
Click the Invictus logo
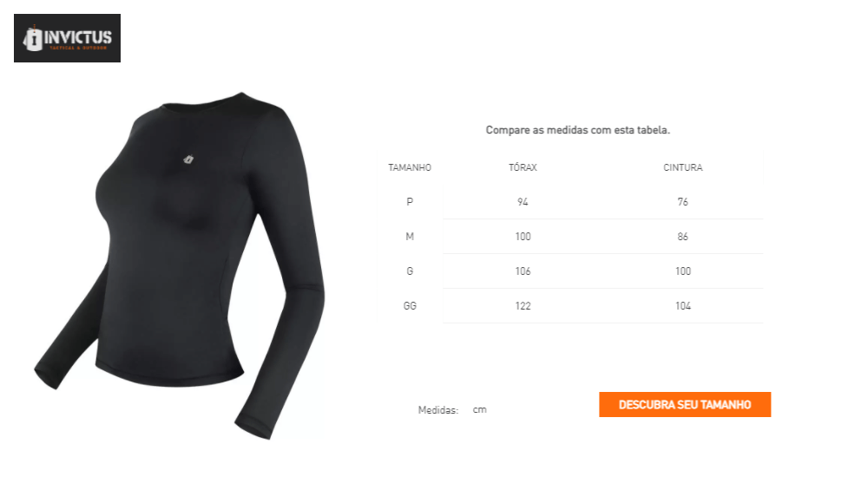(x=67, y=38)
